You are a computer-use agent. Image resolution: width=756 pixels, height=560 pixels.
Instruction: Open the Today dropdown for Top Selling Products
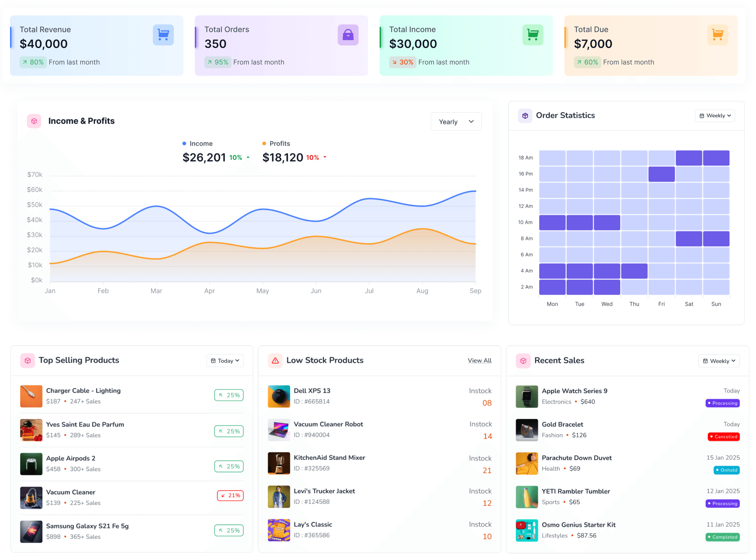pyautogui.click(x=225, y=361)
